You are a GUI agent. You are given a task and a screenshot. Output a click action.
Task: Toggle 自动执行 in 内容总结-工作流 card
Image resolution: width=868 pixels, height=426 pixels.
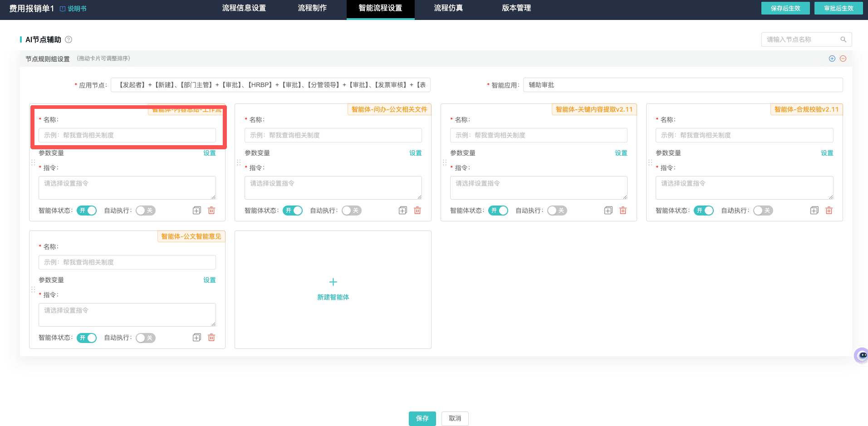[x=146, y=211]
